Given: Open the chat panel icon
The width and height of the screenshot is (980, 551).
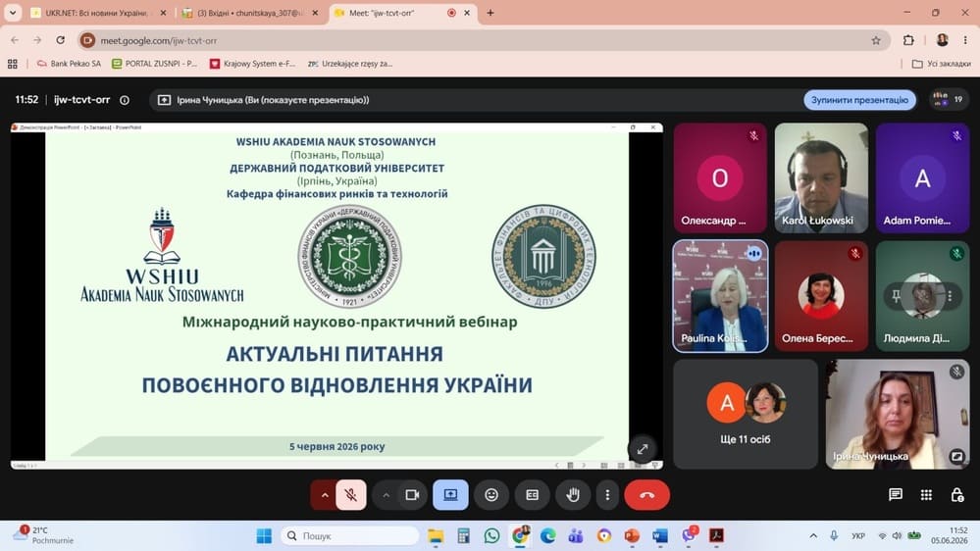Looking at the screenshot, I should (x=895, y=495).
